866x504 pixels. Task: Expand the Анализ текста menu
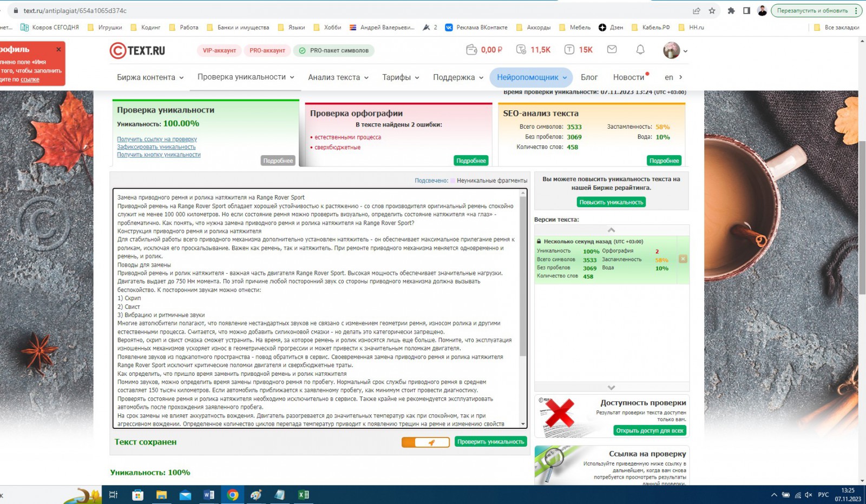pos(338,77)
